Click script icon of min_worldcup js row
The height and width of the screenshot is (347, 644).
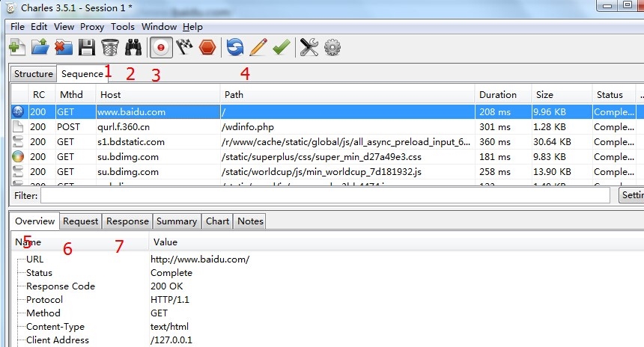[18, 171]
